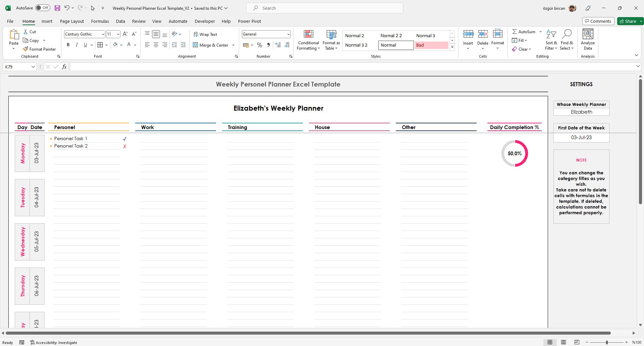Switch to the Formulas tab
644x346 pixels.
100,21
